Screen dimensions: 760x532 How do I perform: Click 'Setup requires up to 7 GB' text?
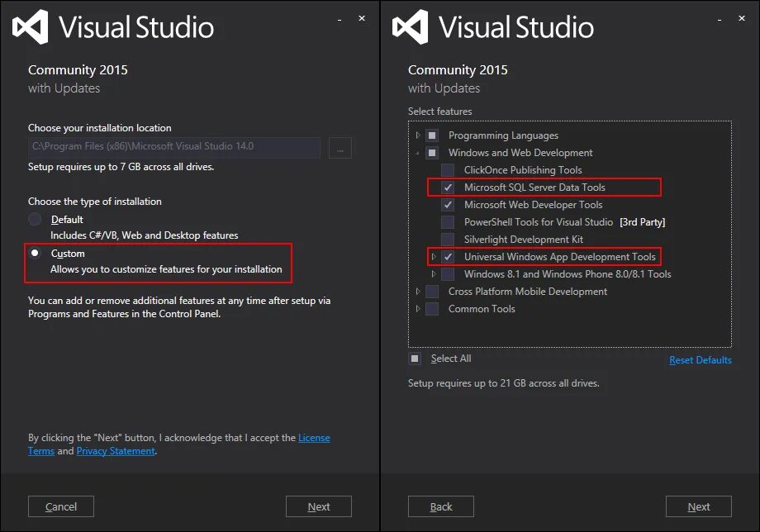click(x=121, y=167)
